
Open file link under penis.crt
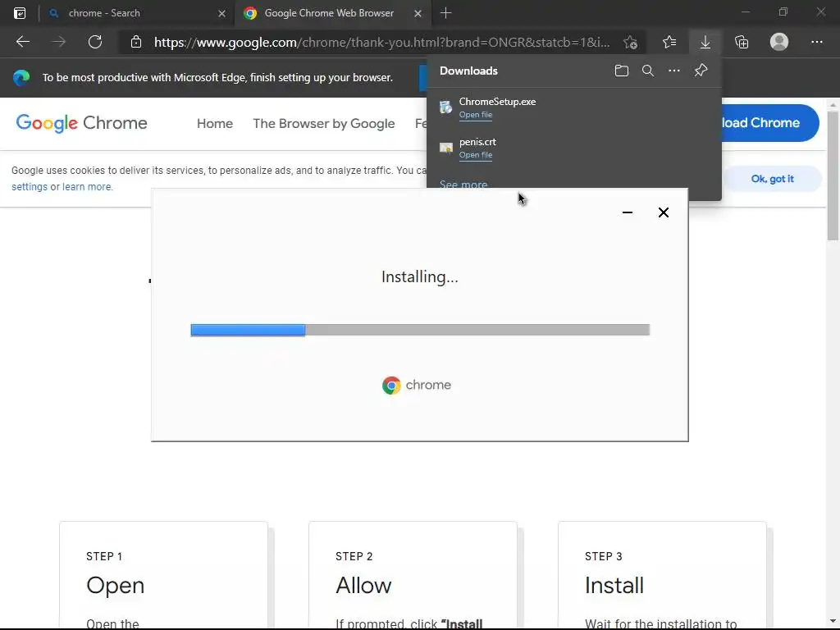(x=476, y=155)
